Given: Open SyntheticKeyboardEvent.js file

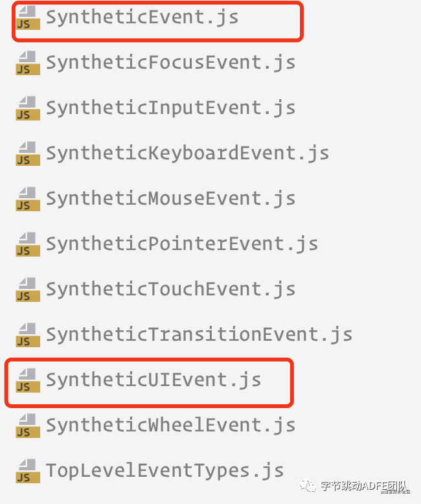Looking at the screenshot, I should 187,154.
